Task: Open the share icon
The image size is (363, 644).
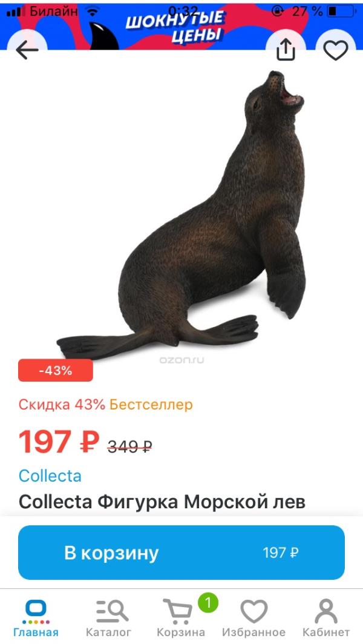Action: coord(286,50)
